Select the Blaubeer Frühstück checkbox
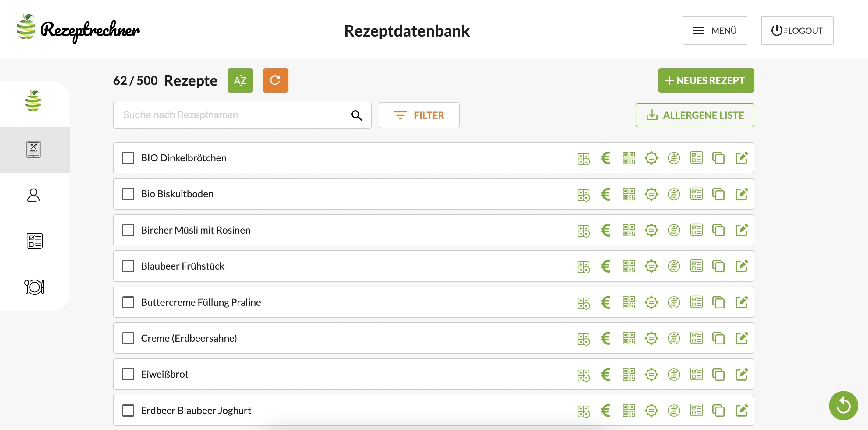Screen dimensions: 868x430 click(128, 266)
